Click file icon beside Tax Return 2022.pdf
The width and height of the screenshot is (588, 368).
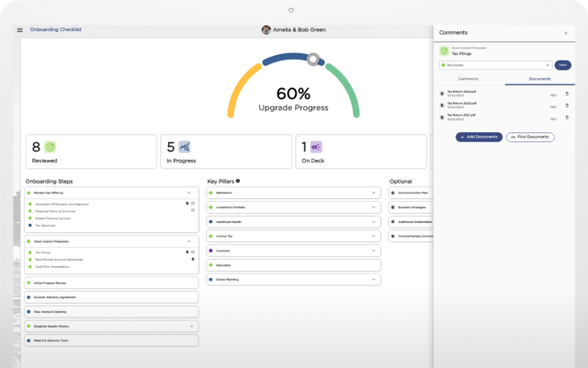click(x=442, y=94)
